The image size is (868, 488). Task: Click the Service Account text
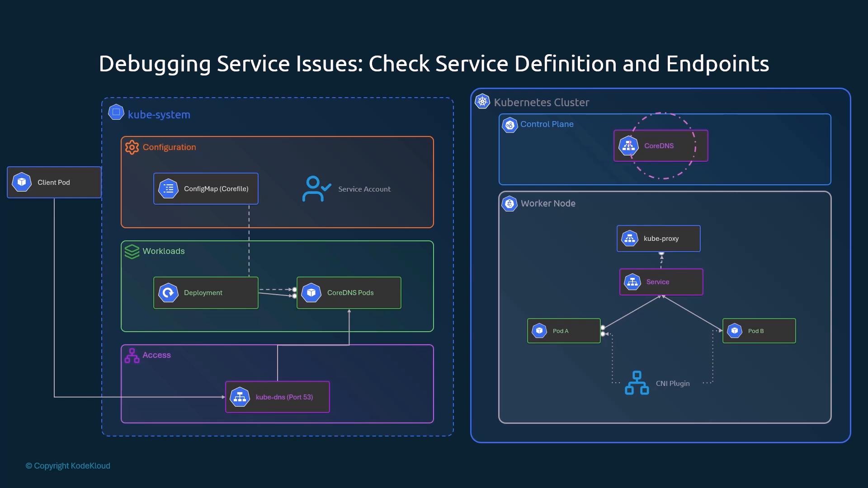coord(364,189)
